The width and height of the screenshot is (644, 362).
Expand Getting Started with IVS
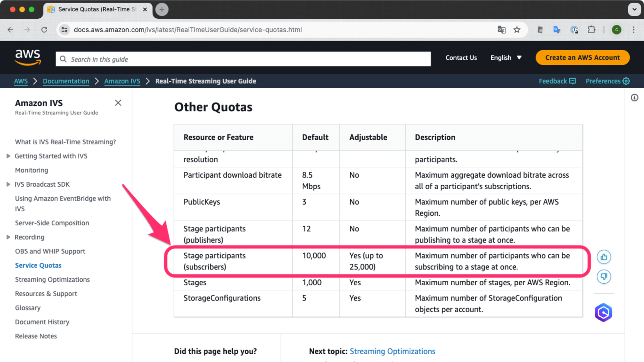coord(8,156)
